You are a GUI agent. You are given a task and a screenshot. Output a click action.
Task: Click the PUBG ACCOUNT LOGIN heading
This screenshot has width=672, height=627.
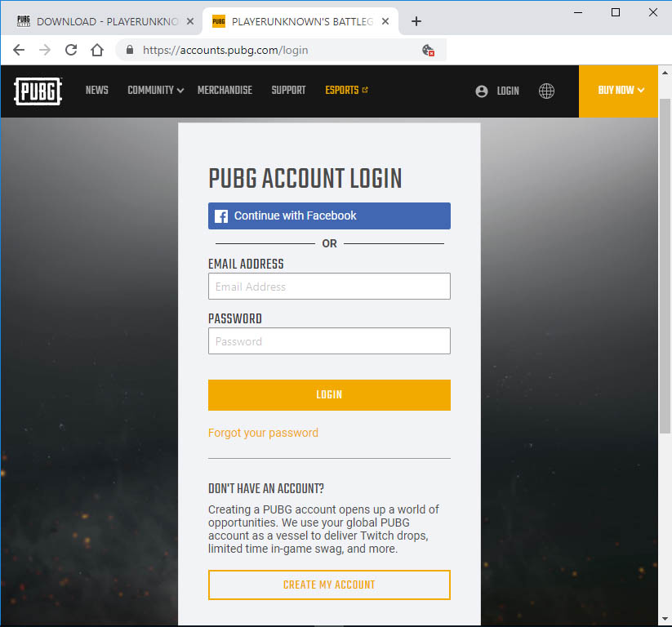point(305,178)
